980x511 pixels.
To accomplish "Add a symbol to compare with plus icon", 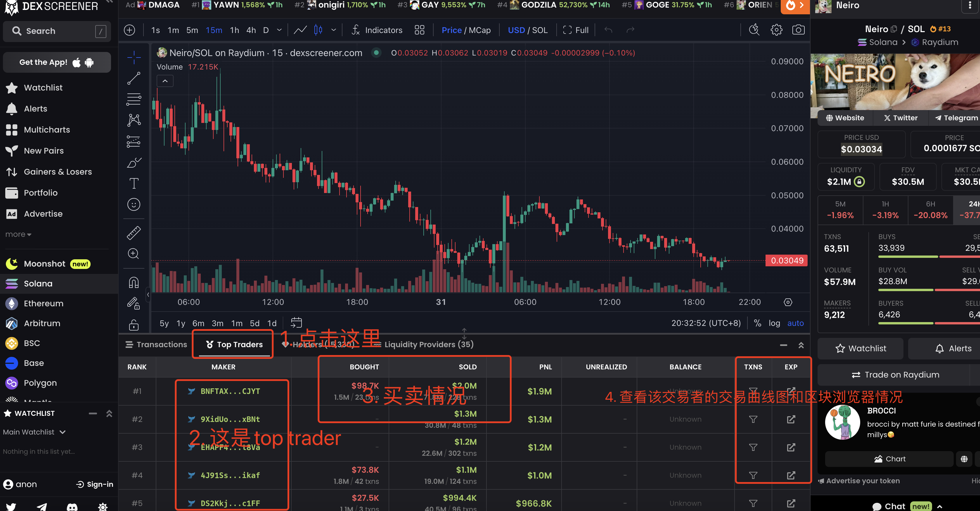I will (129, 30).
